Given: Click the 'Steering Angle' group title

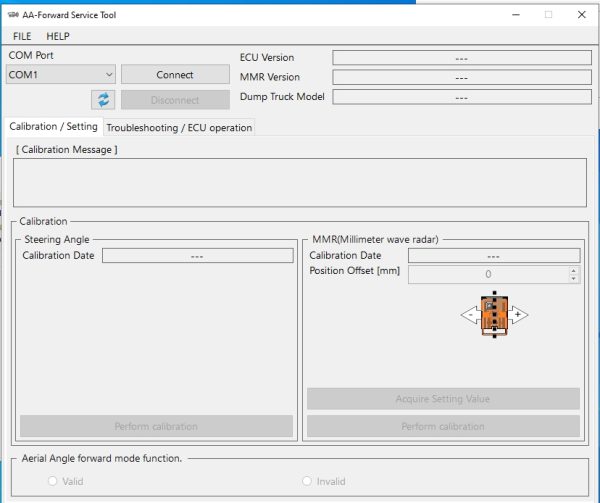Looking at the screenshot, I should [x=57, y=239].
